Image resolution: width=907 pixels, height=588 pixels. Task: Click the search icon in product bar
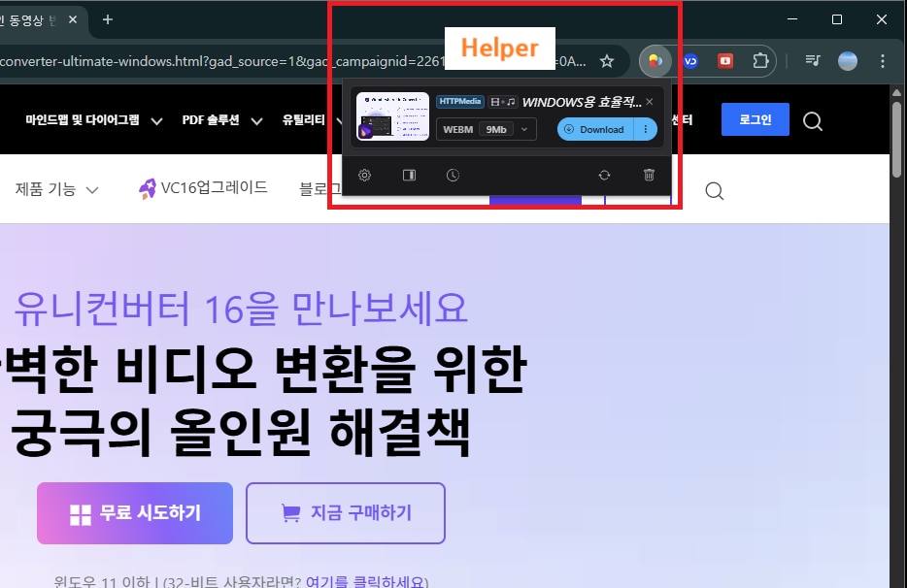715,191
